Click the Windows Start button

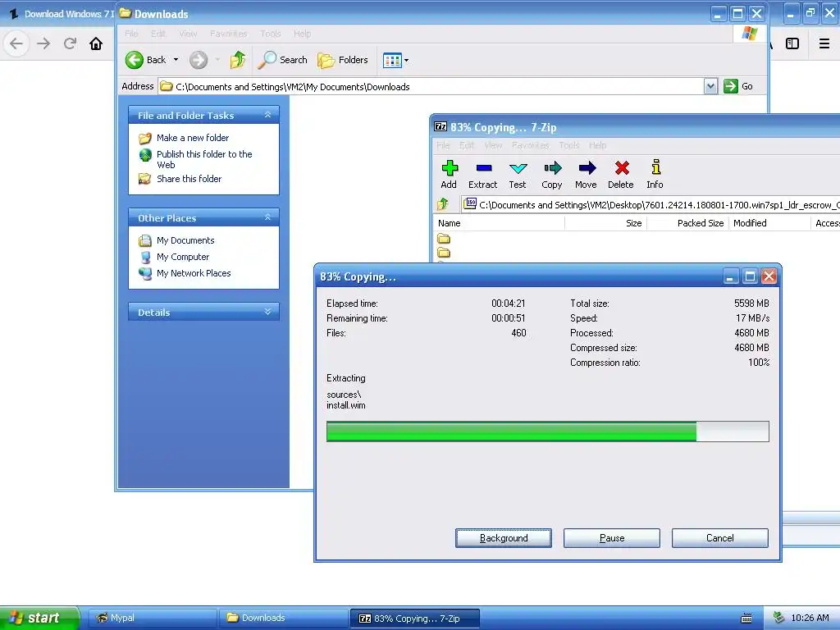[x=39, y=619]
